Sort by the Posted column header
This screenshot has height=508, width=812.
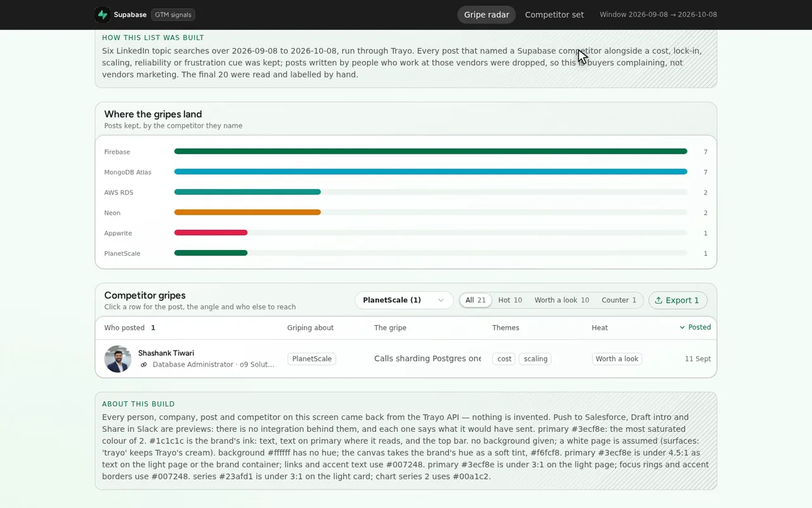(x=695, y=328)
